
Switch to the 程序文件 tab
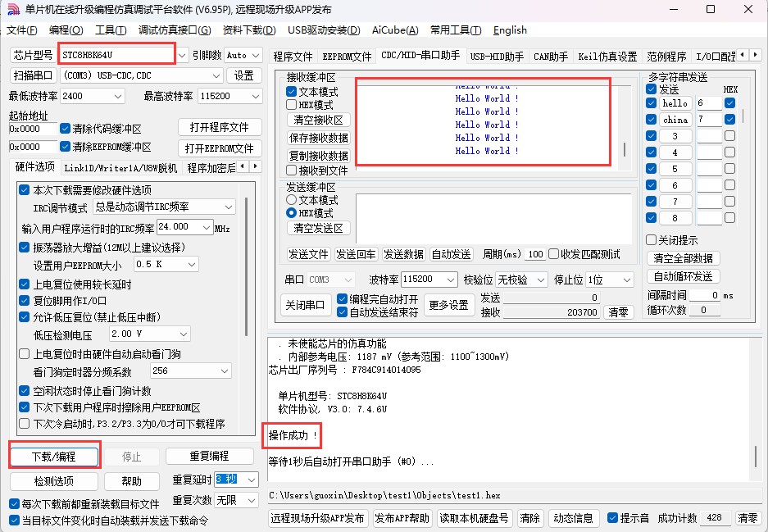[293, 57]
